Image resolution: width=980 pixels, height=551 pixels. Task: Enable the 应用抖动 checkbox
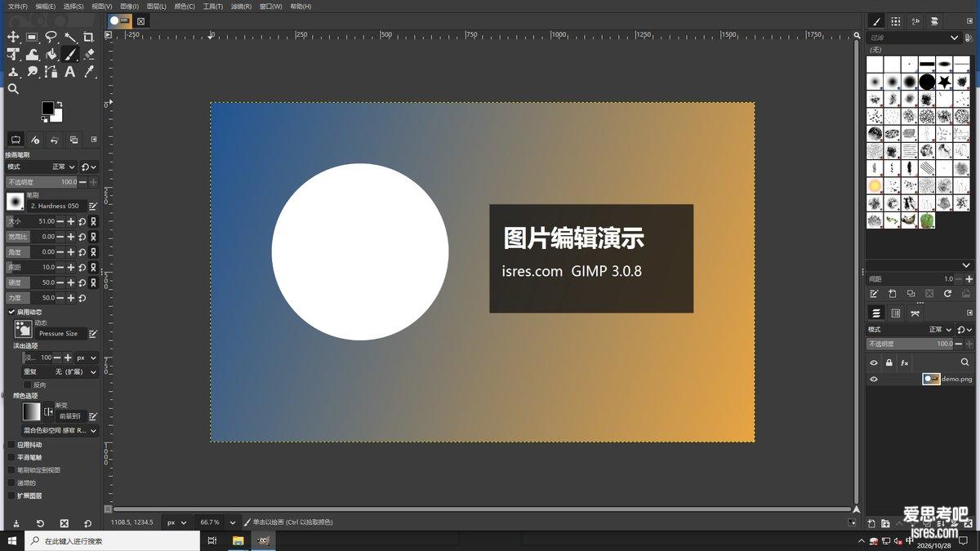(x=11, y=445)
